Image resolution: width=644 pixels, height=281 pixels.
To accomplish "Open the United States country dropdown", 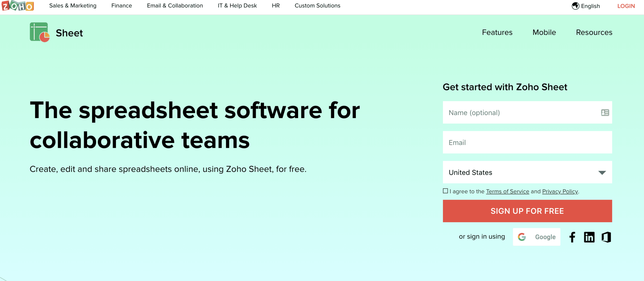I will pyautogui.click(x=527, y=172).
